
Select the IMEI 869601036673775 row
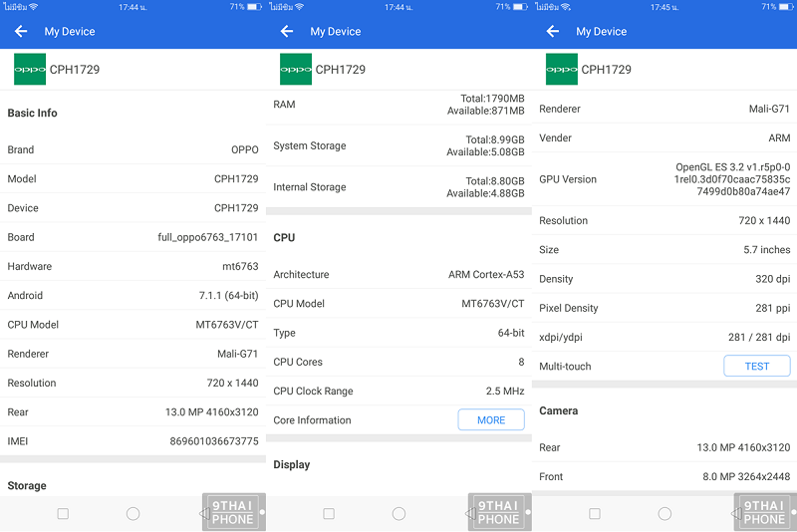click(x=133, y=441)
